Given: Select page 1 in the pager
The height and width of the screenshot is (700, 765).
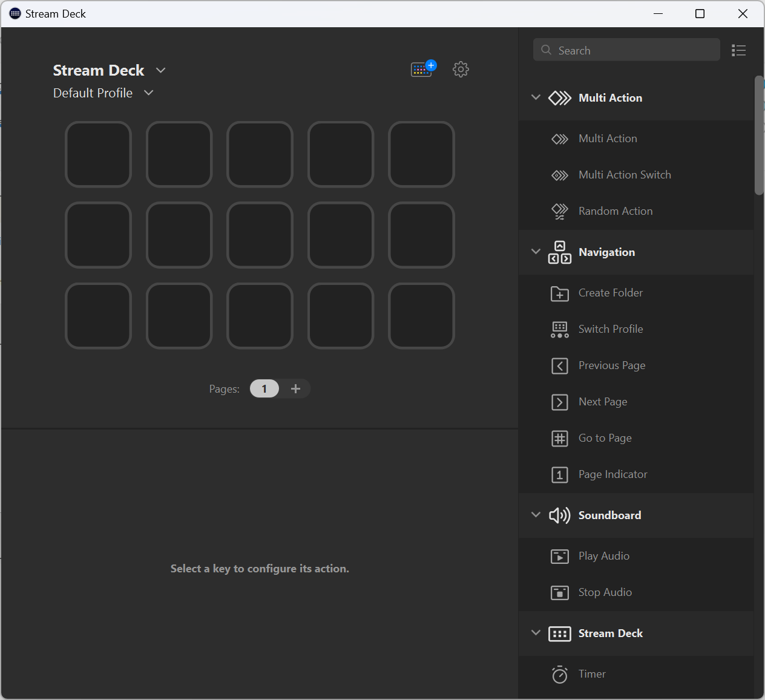Looking at the screenshot, I should [x=264, y=388].
